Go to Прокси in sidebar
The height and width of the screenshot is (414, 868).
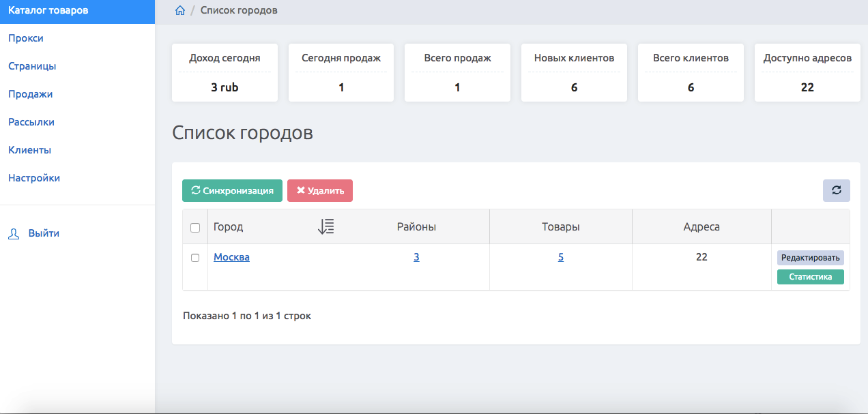(x=26, y=38)
